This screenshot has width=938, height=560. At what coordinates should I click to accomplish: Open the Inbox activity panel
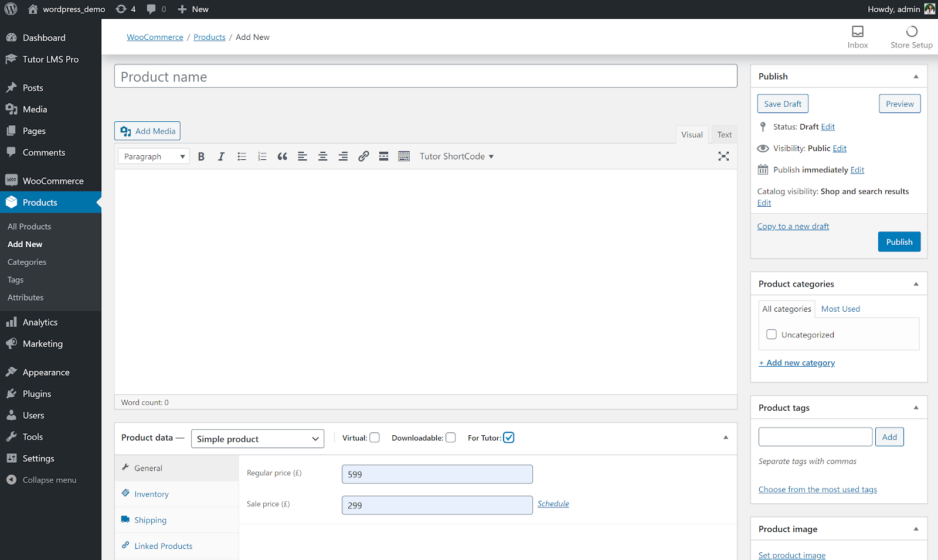pyautogui.click(x=858, y=37)
